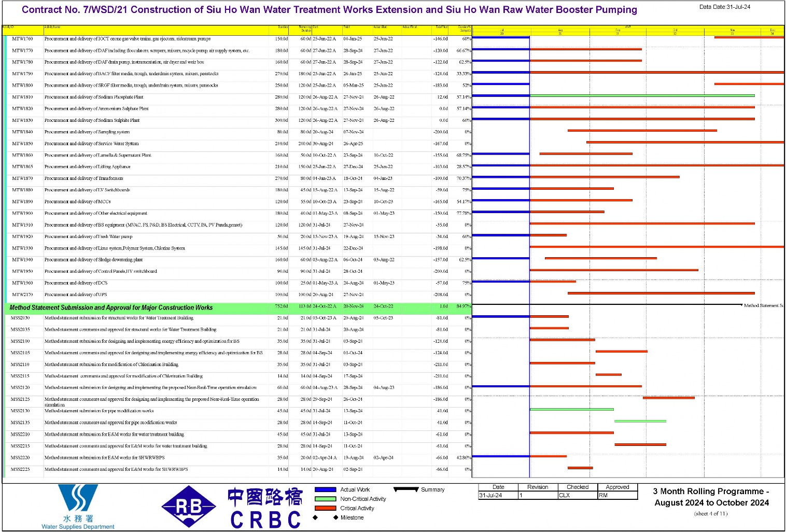Select the green bar for MSS2130 pipe modification
786x532 pixels.
571,410
